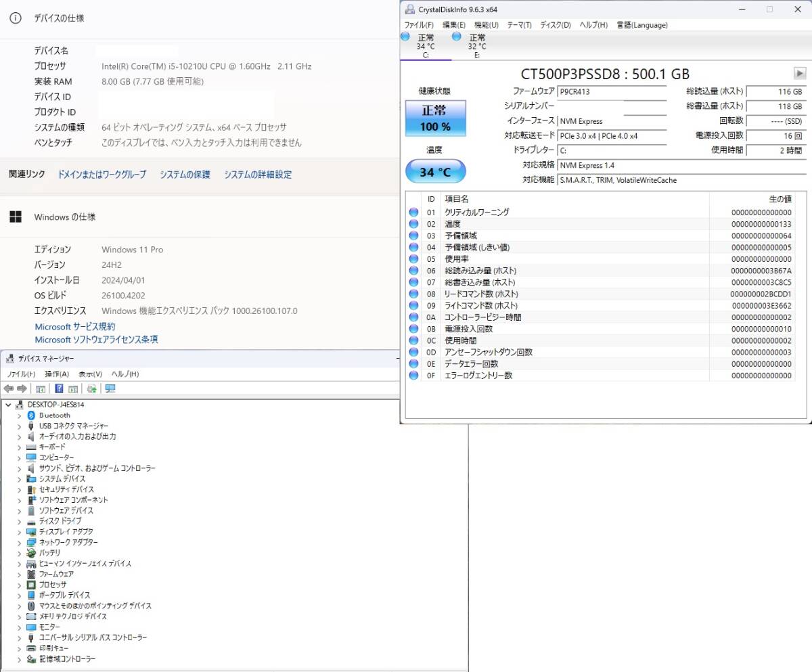This screenshot has width=812, height=672.
Task: Open the Microsoft ソフトウェアライセンス条項 link
Action: [x=97, y=340]
